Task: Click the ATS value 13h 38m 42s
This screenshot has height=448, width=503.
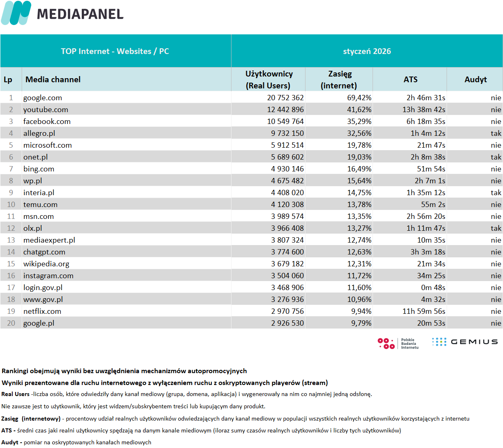Action: point(424,110)
